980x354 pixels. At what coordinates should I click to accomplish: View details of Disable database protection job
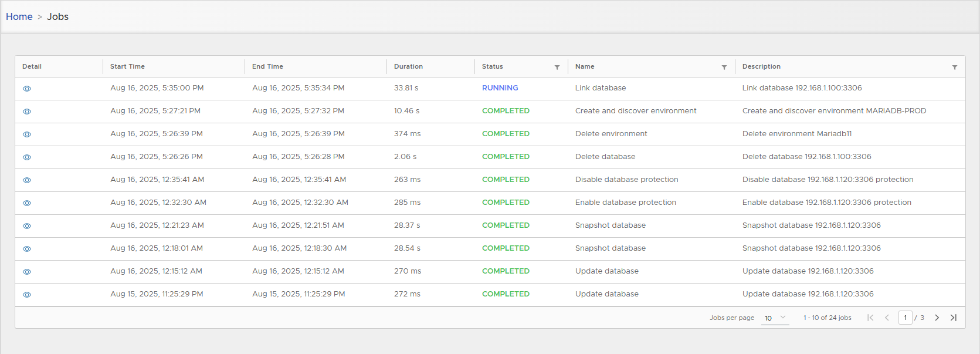click(x=27, y=180)
